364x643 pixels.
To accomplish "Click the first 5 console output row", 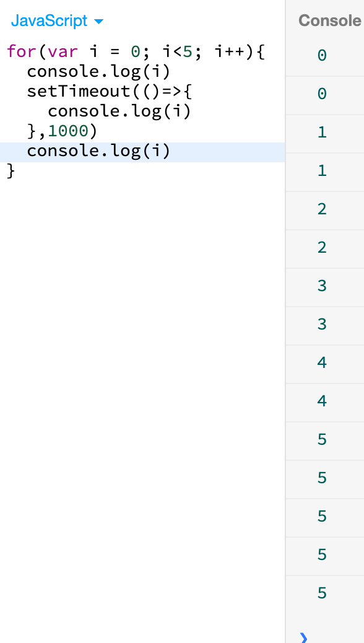I will point(324,440).
